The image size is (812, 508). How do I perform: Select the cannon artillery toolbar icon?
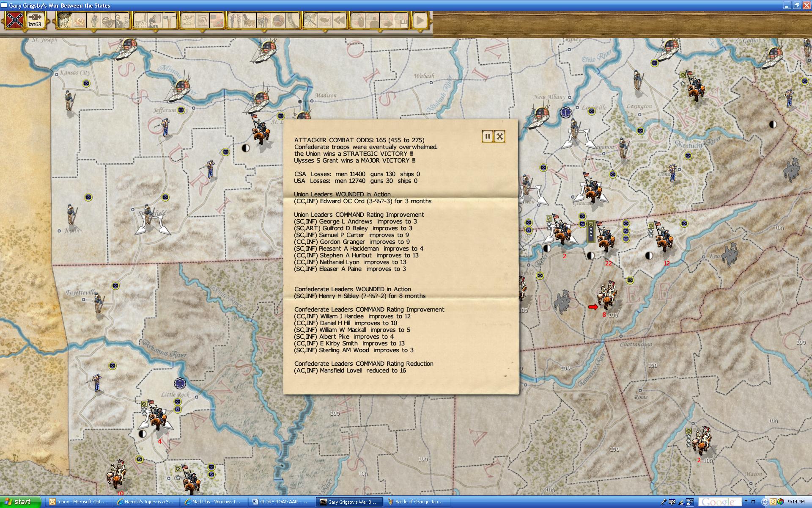[108, 20]
